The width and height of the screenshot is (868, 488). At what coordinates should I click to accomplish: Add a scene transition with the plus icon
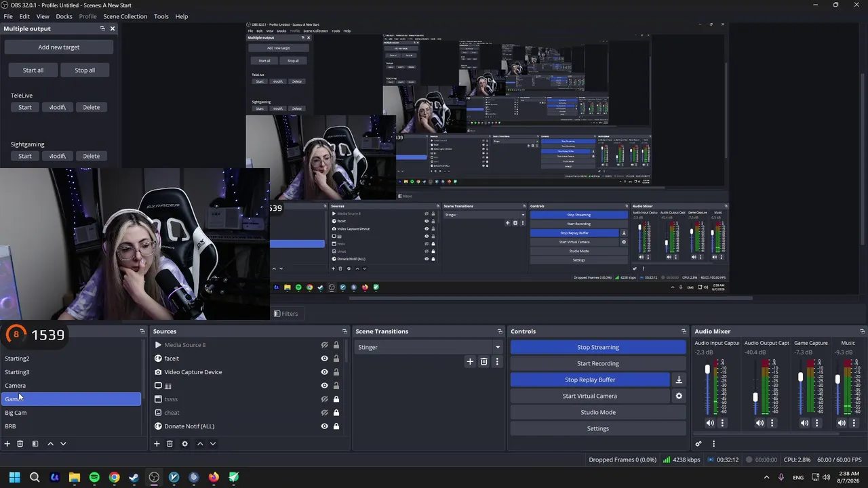pyautogui.click(x=470, y=362)
